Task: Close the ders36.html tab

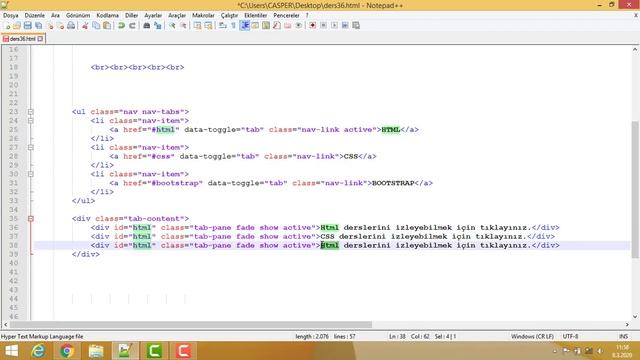Action: (x=40, y=39)
